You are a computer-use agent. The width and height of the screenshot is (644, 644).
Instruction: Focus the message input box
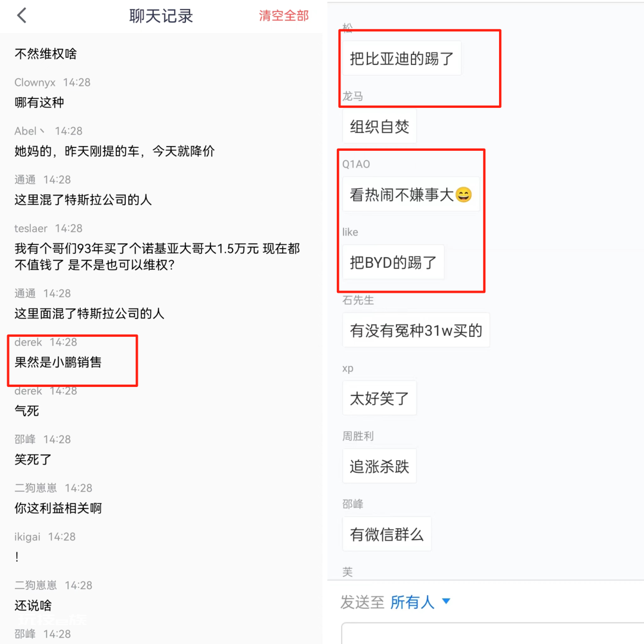(493, 633)
